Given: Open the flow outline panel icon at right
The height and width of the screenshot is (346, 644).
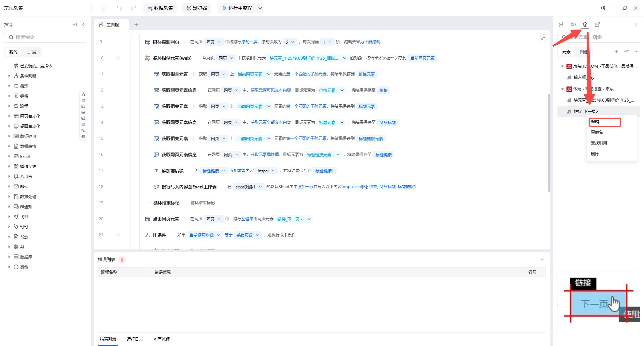Looking at the screenshot, I should (x=561, y=24).
